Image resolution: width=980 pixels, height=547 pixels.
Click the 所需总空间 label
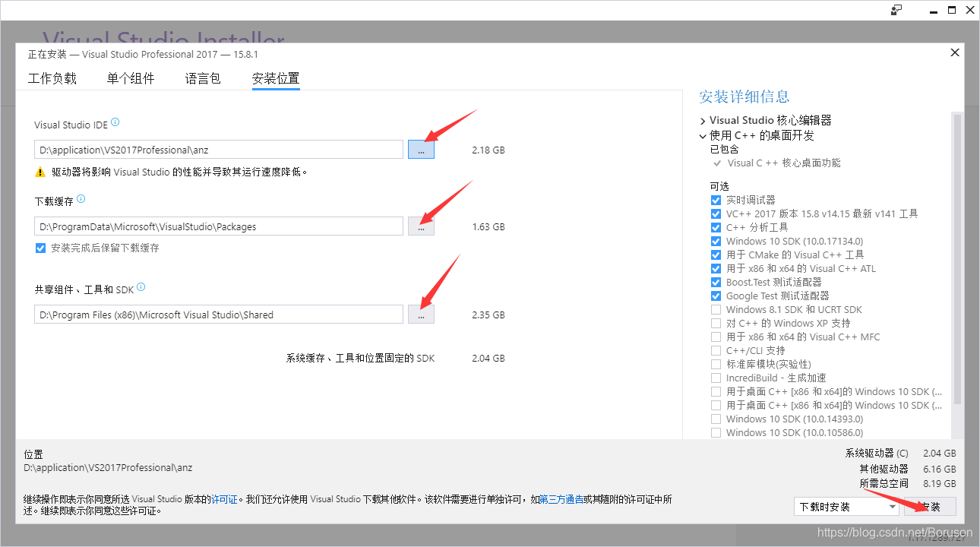[x=884, y=483]
